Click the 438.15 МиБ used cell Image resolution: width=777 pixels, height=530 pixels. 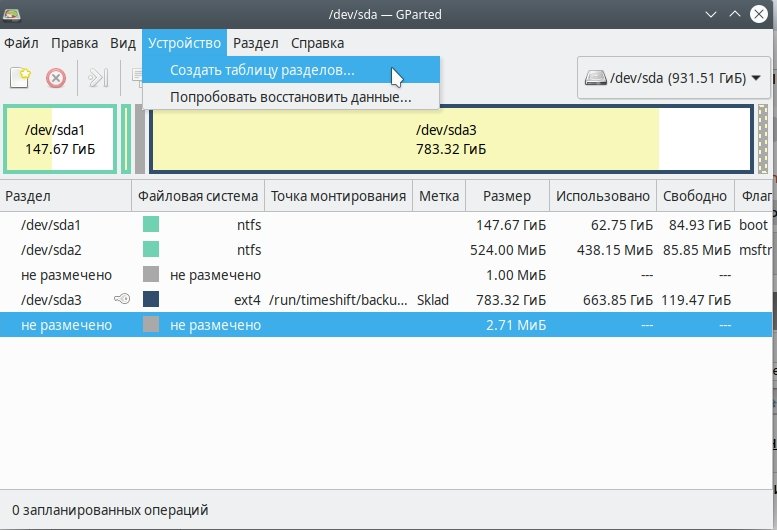tap(614, 250)
